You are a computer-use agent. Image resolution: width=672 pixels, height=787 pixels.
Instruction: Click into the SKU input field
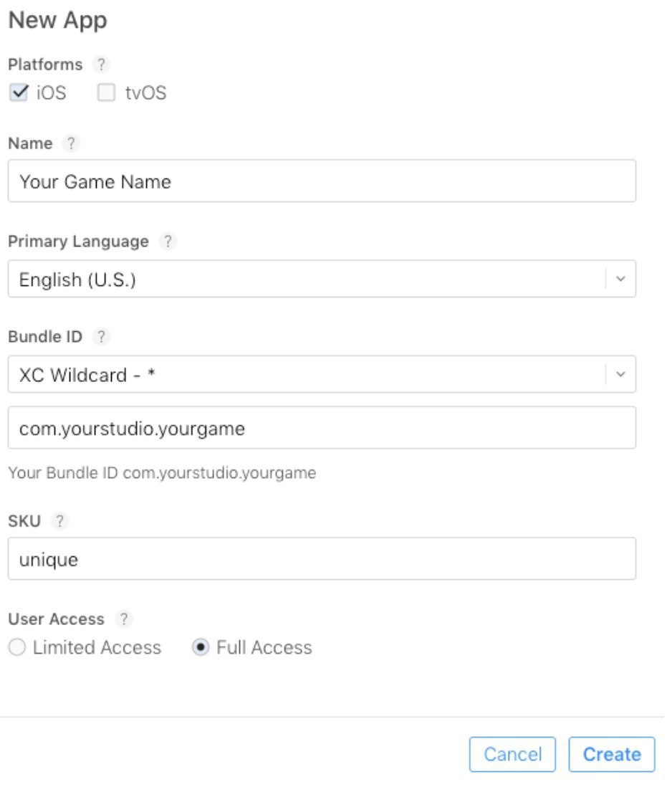[322, 558]
